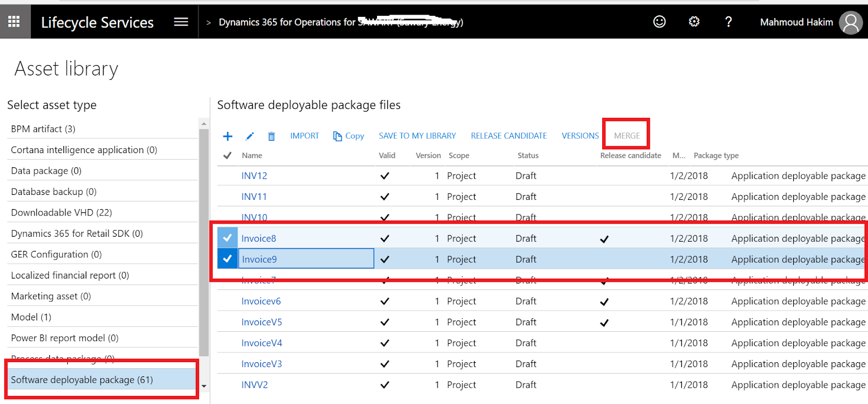Image resolution: width=868 pixels, height=404 pixels.
Task: Click the IMPORT toolbar button
Action: coord(304,136)
